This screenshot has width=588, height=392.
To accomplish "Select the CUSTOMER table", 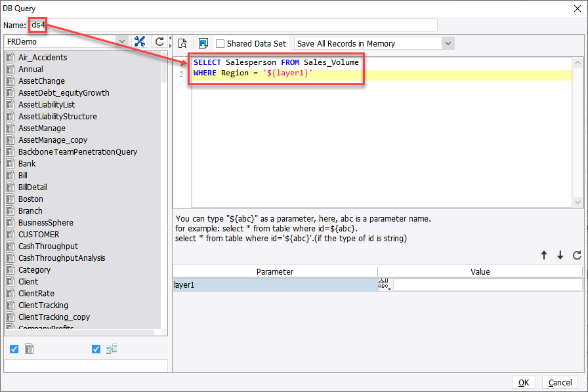I will click(x=38, y=234).
